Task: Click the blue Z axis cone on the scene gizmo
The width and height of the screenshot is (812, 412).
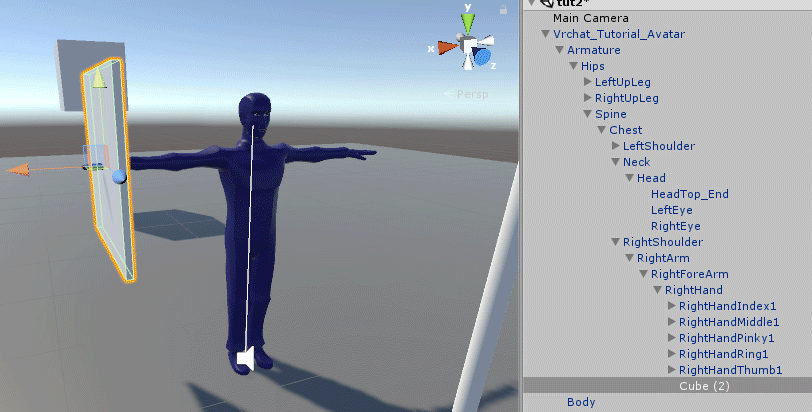Action: click(483, 56)
